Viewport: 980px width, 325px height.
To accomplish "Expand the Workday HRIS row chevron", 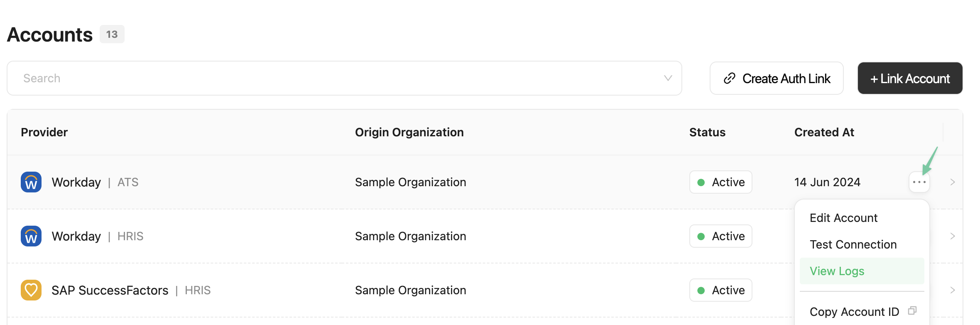I will [953, 236].
